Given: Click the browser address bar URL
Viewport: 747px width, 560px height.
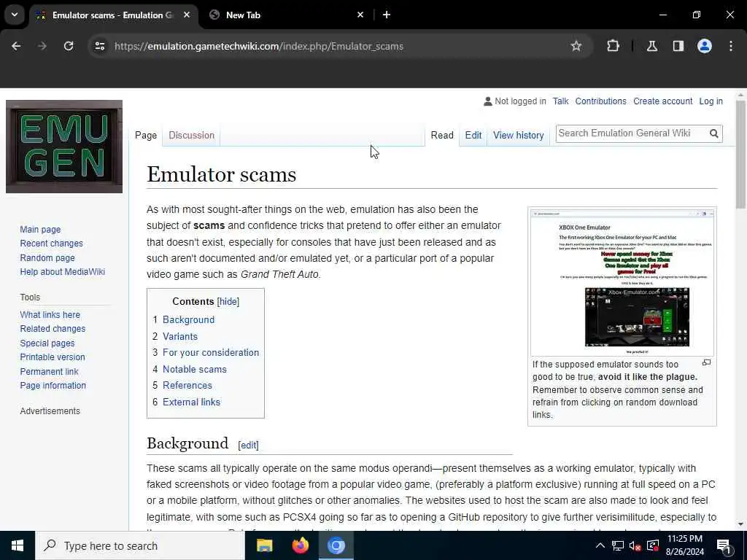Looking at the screenshot, I should 259,46.
